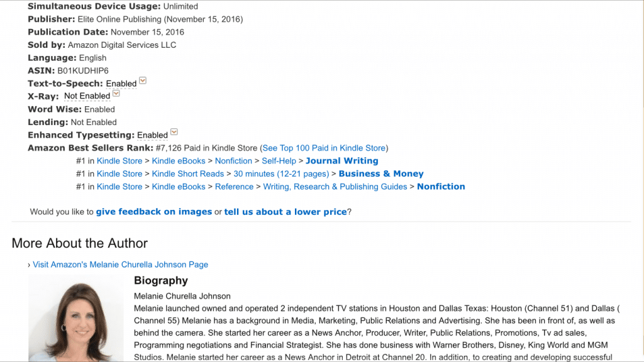Open Kindle Short Reads link

[187, 173]
